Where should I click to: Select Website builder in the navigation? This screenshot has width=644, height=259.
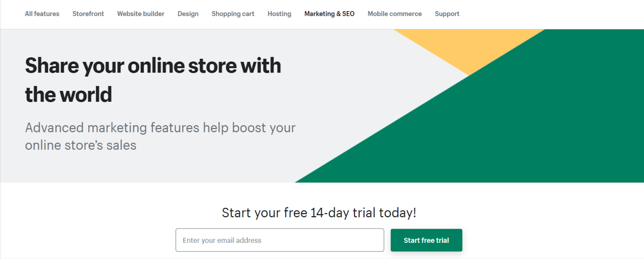coord(140,14)
